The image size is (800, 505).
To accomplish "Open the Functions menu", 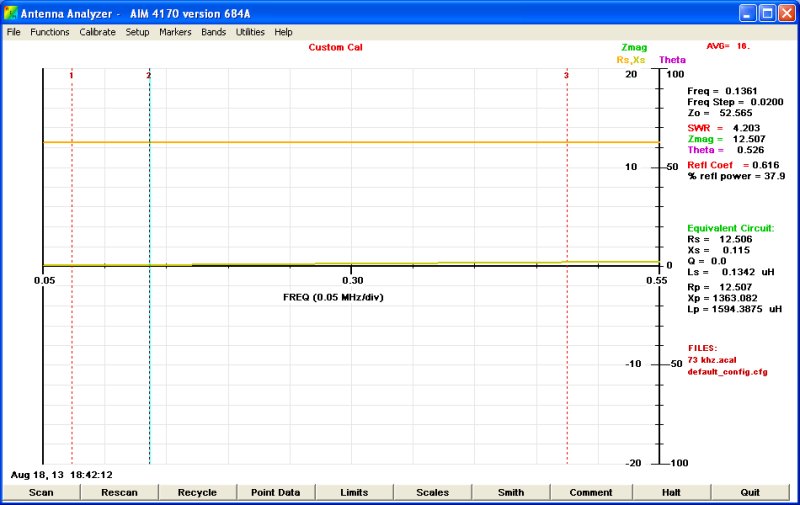I will [x=50, y=32].
